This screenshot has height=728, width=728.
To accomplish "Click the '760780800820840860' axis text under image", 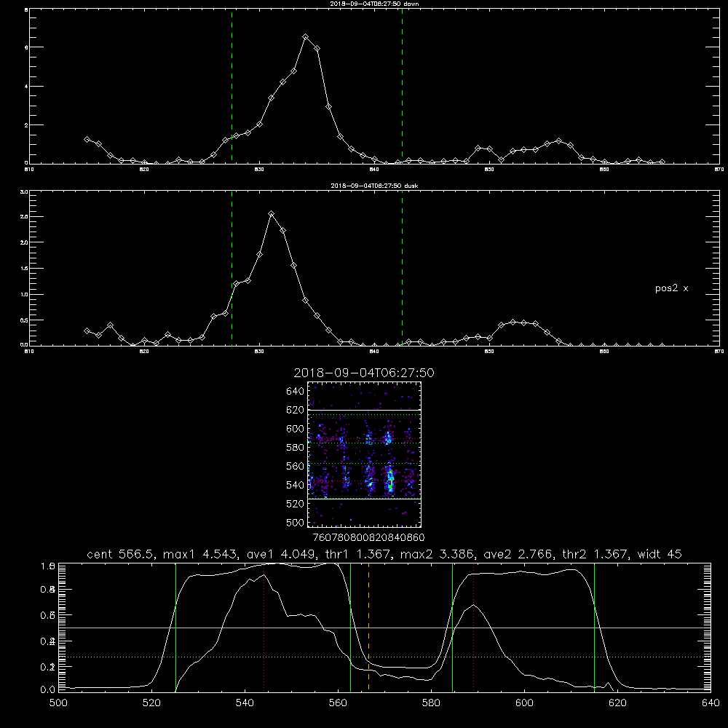I will 369,537.
